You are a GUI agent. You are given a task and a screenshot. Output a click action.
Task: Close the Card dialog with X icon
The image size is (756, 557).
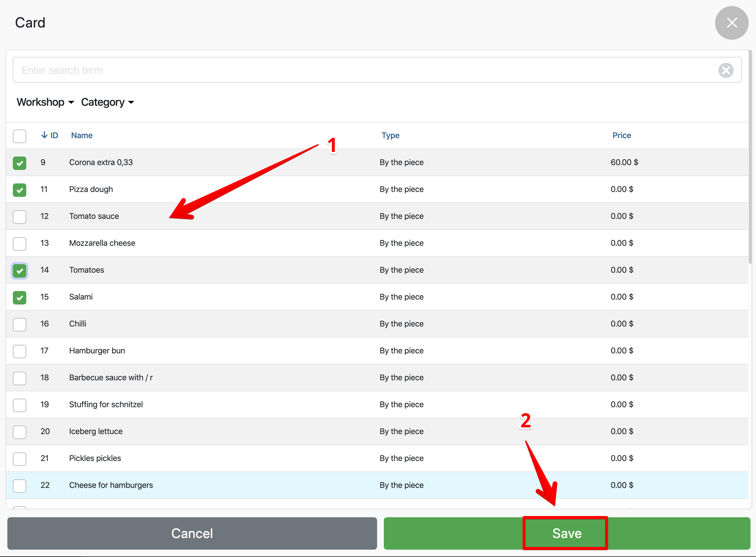[x=731, y=23]
